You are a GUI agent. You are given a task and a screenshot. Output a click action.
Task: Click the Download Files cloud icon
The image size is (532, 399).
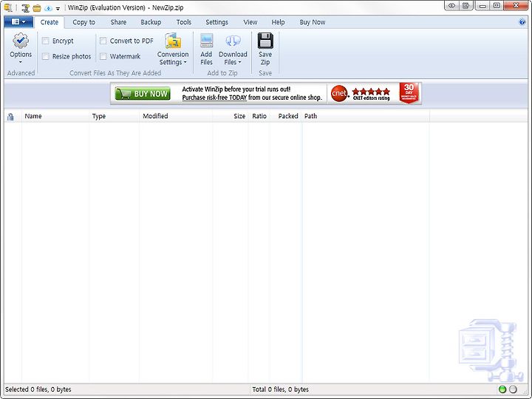(x=233, y=41)
